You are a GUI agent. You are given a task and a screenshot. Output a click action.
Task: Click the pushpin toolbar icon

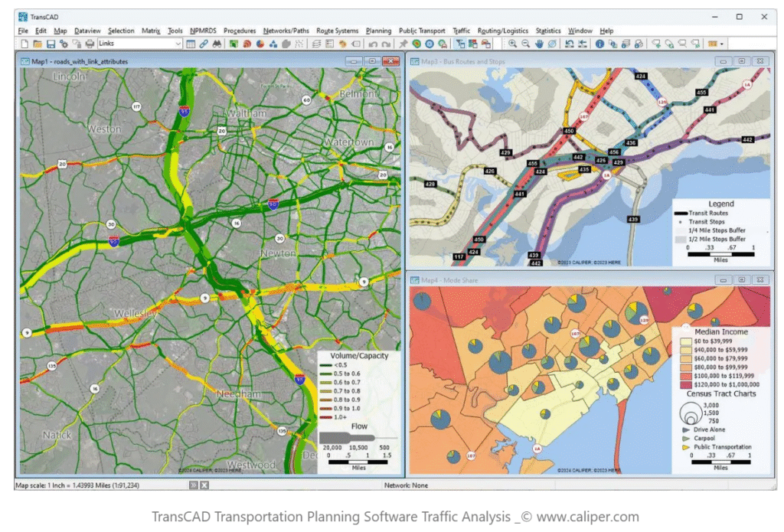click(403, 44)
